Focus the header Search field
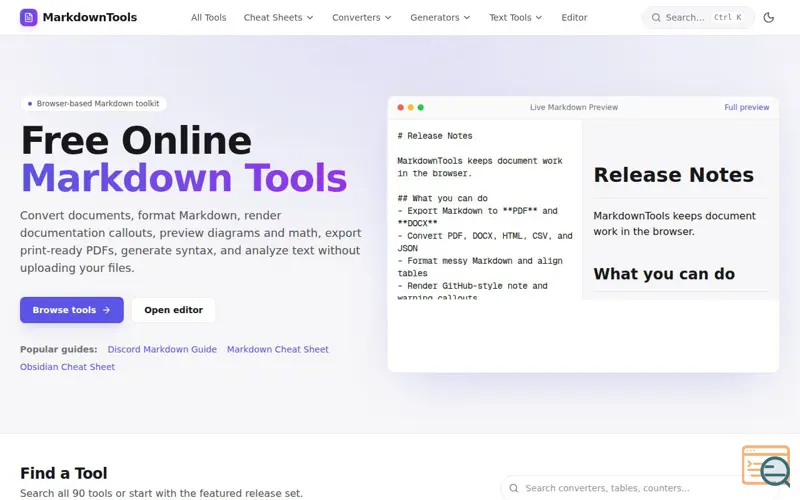Image resolution: width=800 pixels, height=500 pixels. coord(698,18)
